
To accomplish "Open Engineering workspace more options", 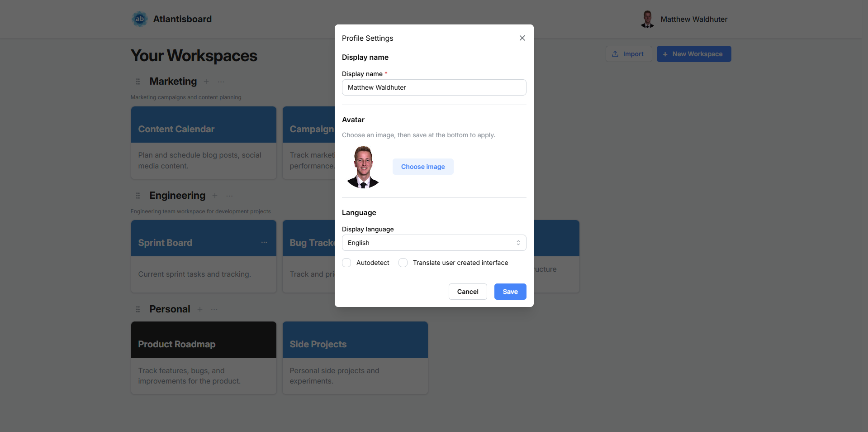I will click(229, 196).
